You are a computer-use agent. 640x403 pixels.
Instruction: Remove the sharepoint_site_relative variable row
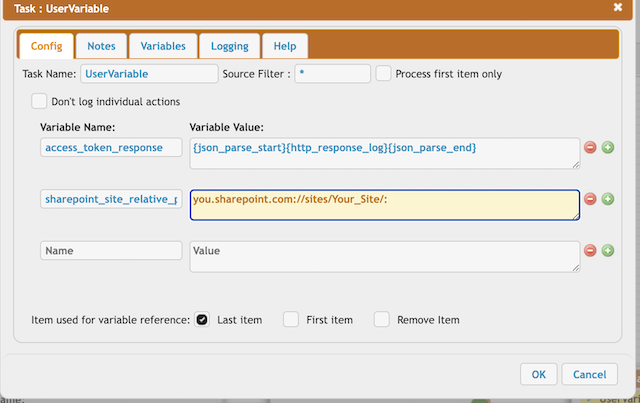590,199
